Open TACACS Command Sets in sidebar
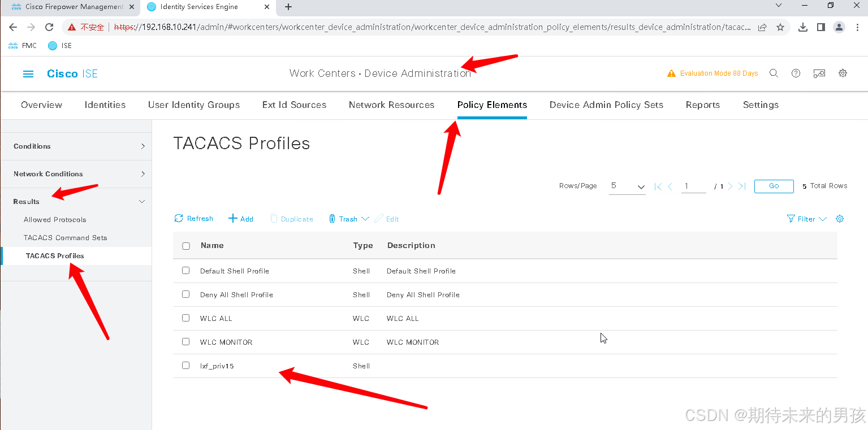The height and width of the screenshot is (430, 868). (65, 238)
